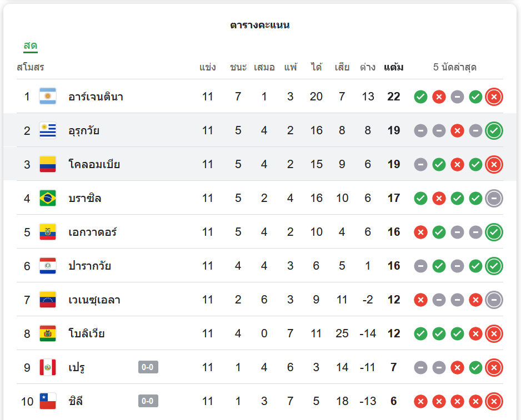The image size is (521, 420).
Task: Click Chile's 0-0 live score badge
Action: tap(148, 401)
